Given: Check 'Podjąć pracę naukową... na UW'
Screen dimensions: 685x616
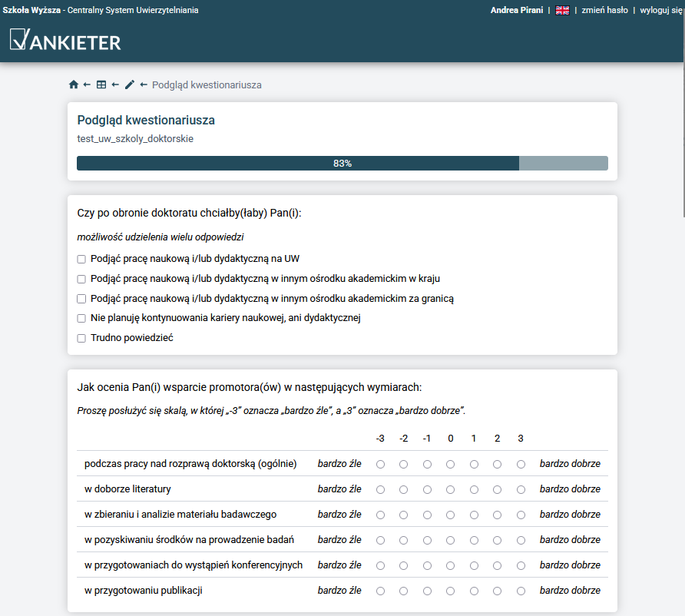Looking at the screenshot, I should [81, 259].
